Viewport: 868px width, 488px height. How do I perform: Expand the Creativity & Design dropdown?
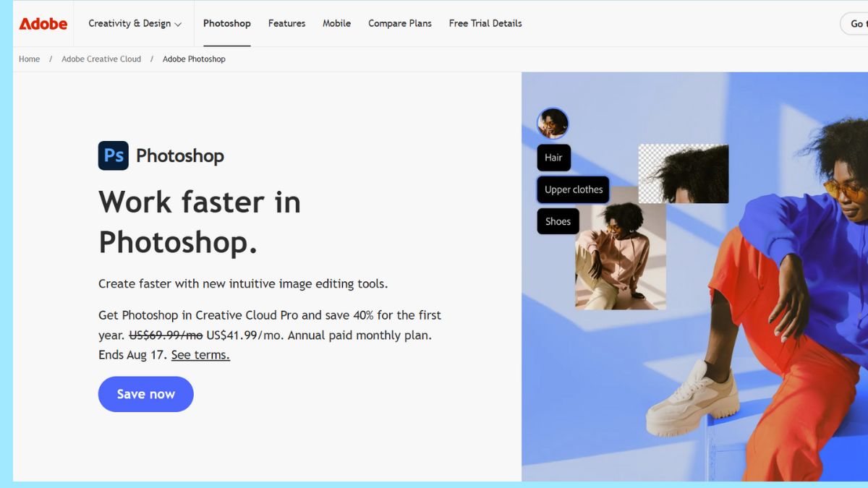[135, 23]
